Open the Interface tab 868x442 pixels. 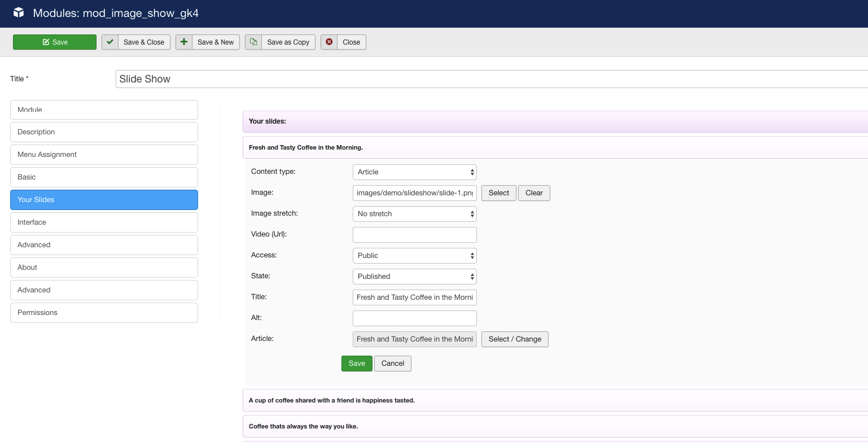tap(104, 222)
